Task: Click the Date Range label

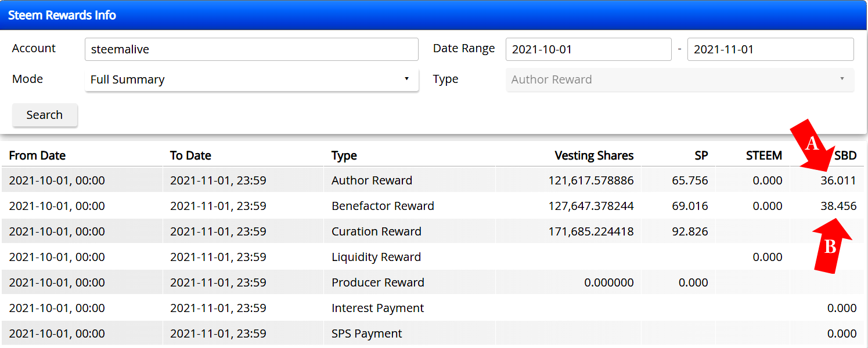Action: click(464, 48)
